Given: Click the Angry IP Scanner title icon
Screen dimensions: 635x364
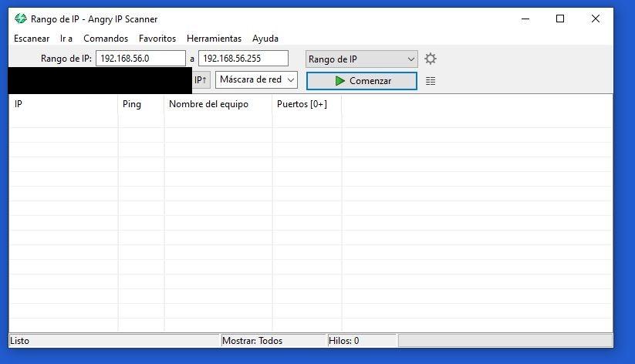Looking at the screenshot, I should coord(20,19).
